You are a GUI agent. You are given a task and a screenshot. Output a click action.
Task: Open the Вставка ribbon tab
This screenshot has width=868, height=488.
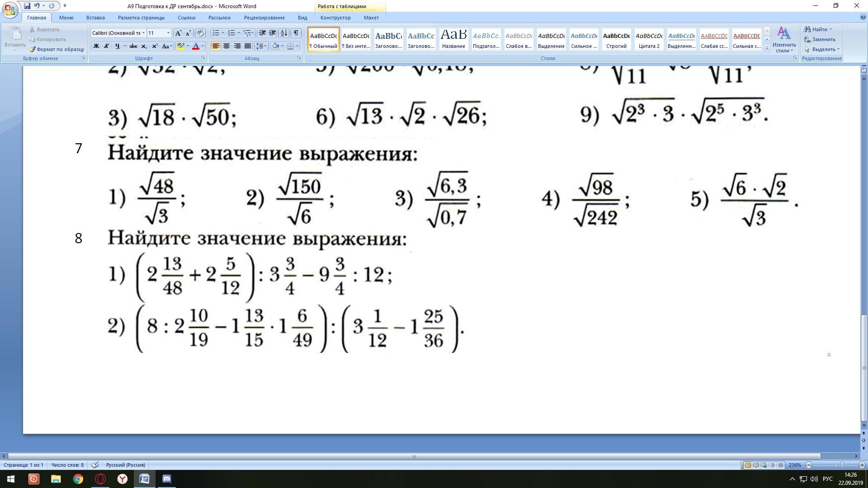pos(95,18)
